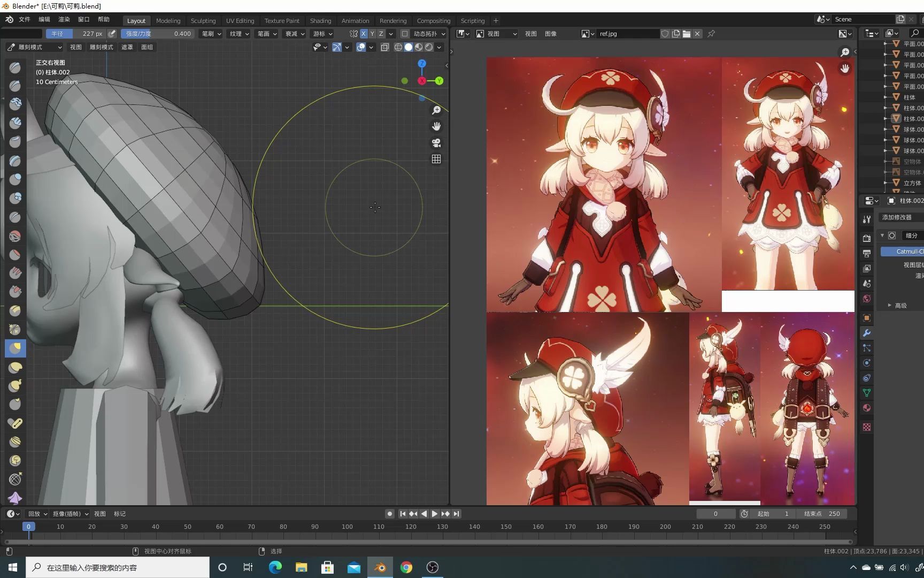Toggle Z axis symmetry

click(x=381, y=34)
